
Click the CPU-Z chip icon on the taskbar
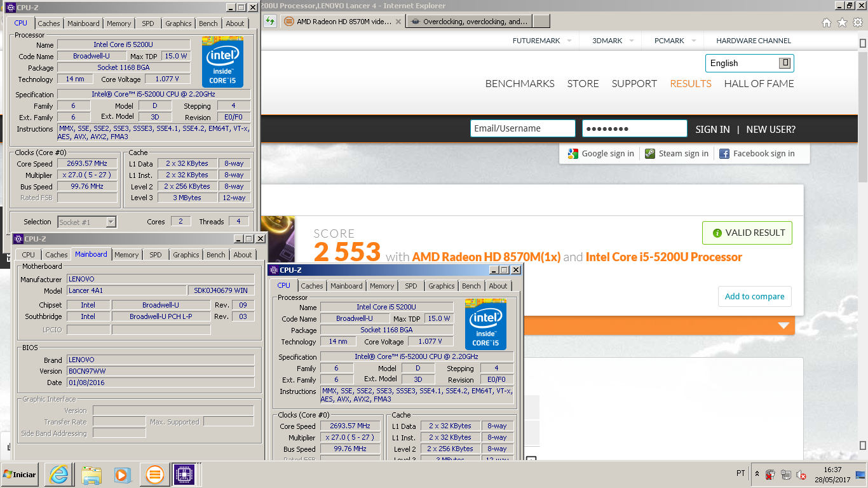(x=184, y=474)
